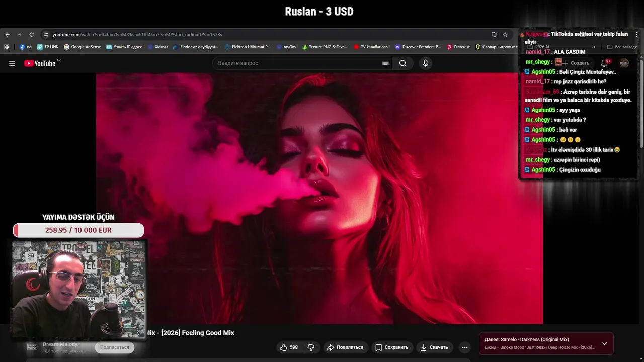Open the Pinterest bookmark
The image size is (644, 362).
tap(458, 47)
